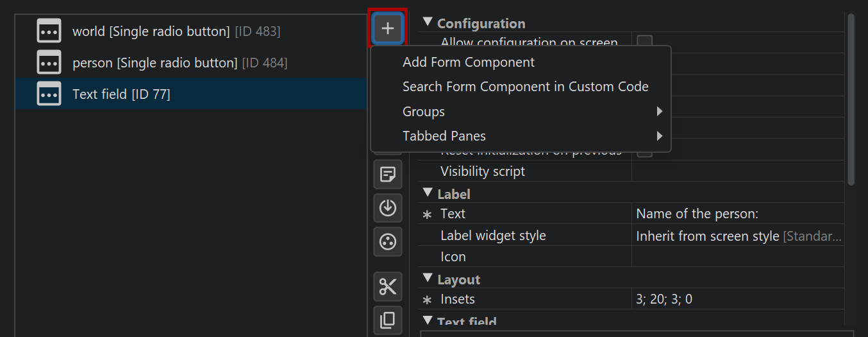Viewport: 868px width, 337px height.
Task: Click the copy icon below scissors
Action: click(x=388, y=320)
